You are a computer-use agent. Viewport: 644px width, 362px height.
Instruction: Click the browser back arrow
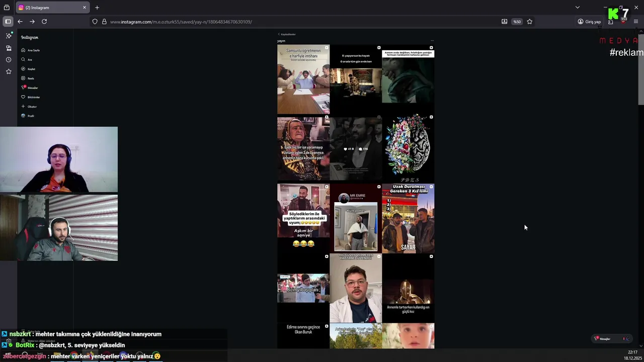pyautogui.click(x=20, y=22)
